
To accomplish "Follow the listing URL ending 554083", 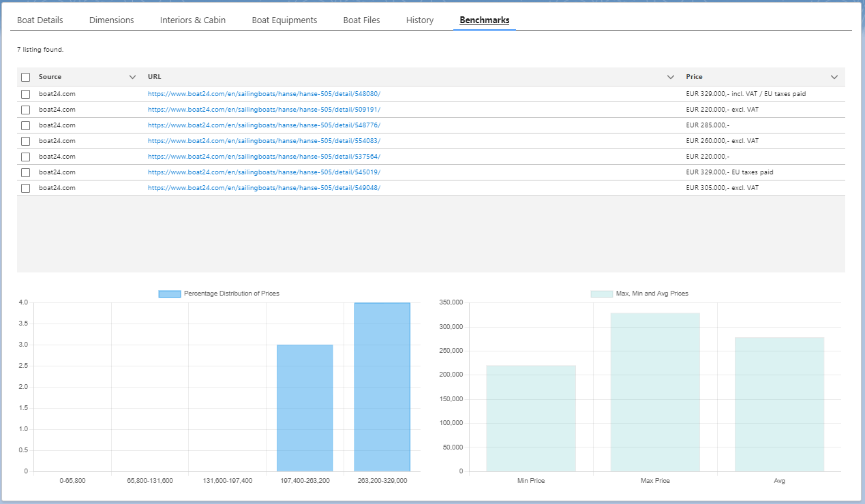I will click(x=264, y=141).
